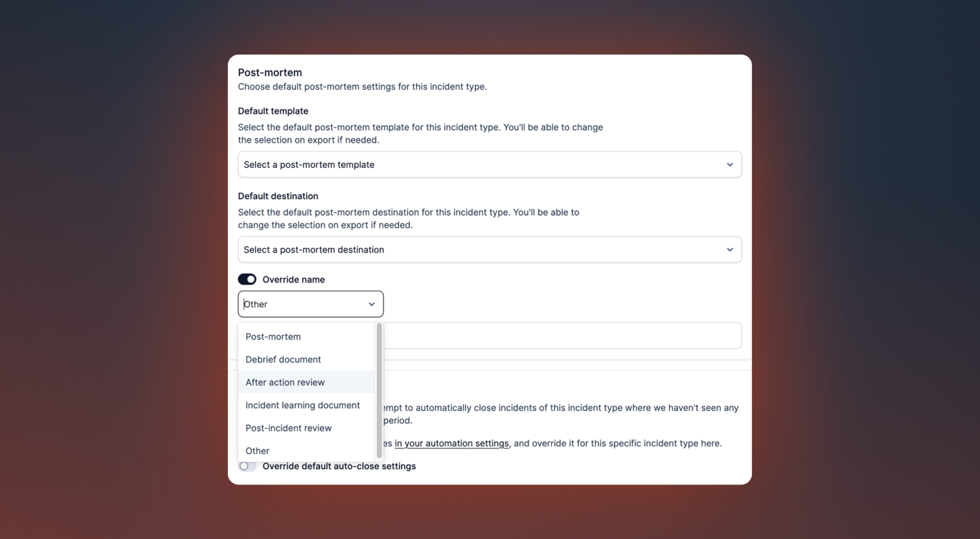
Task: Click the chevron in the destination selector
Action: pos(730,250)
